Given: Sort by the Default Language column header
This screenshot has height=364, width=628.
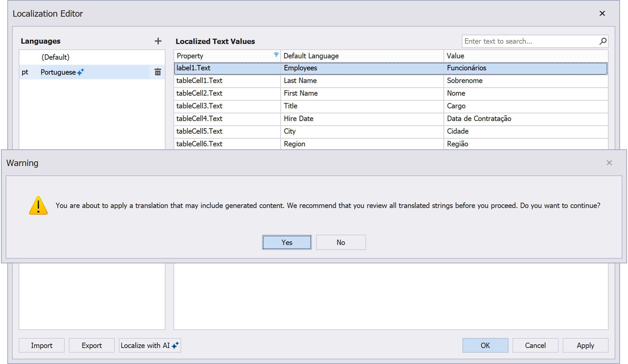Looking at the screenshot, I should 362,56.
